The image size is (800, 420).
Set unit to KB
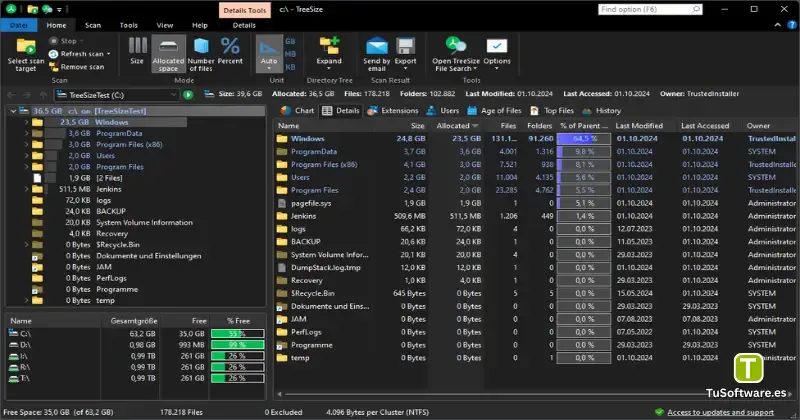290,67
